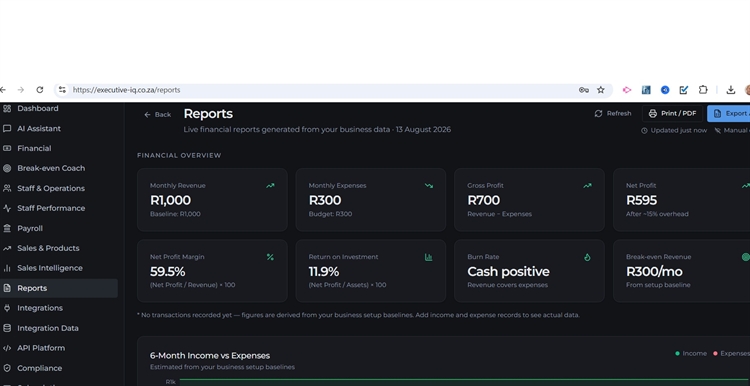This screenshot has width=750, height=386.
Task: Open Sales & Products section
Action: point(48,248)
